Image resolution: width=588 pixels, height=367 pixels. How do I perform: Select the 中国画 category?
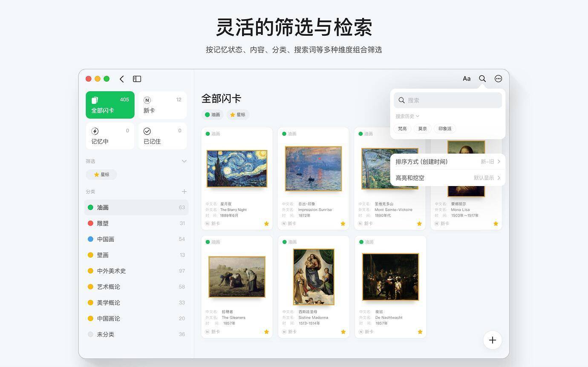point(136,239)
